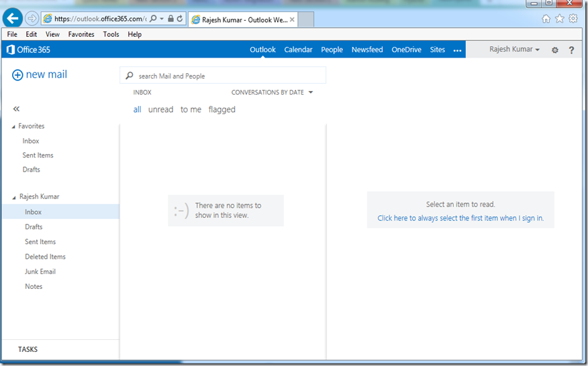The height and width of the screenshot is (366, 588).
Task: Open Drafts under Rajesh Kumar mailbox
Action: click(34, 227)
